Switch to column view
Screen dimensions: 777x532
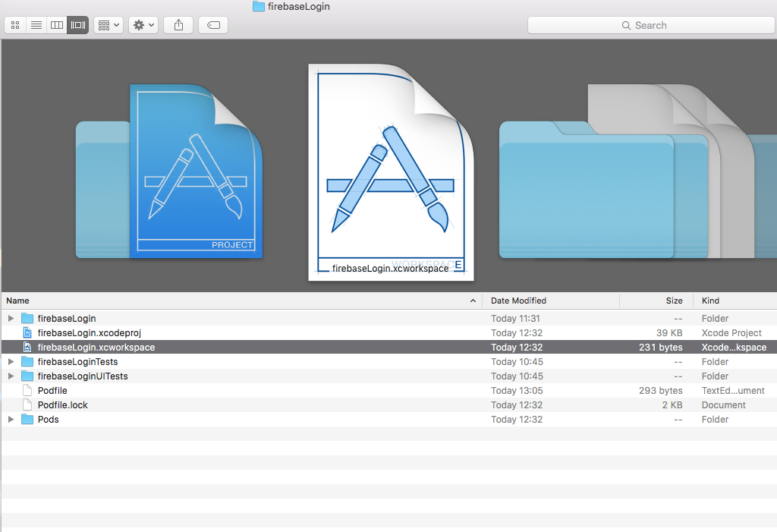point(57,25)
